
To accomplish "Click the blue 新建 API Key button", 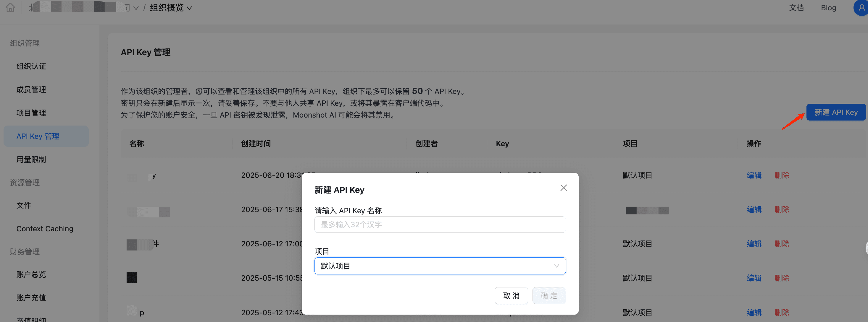I will tap(836, 112).
